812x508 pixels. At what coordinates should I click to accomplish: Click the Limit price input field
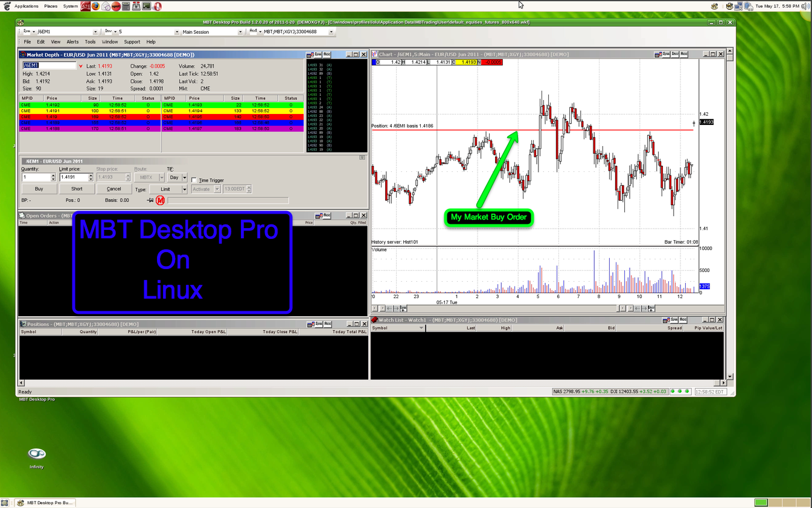[x=74, y=177]
